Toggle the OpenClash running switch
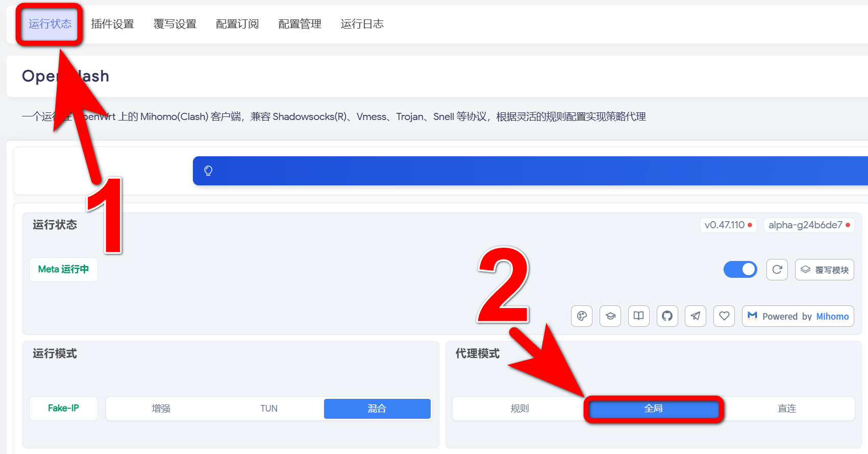Viewport: 868px width, 454px height. pyautogui.click(x=740, y=269)
